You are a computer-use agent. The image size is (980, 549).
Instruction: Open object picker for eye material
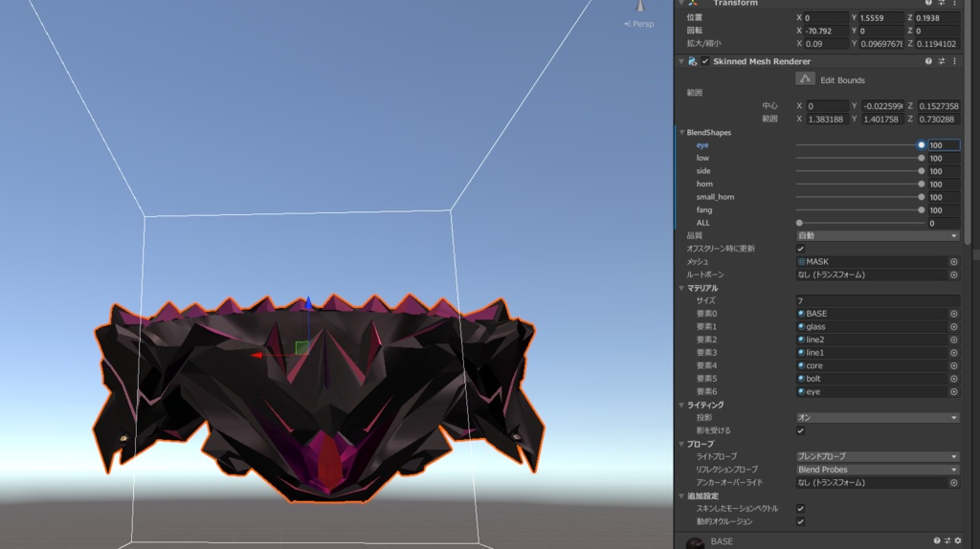pyautogui.click(x=954, y=391)
